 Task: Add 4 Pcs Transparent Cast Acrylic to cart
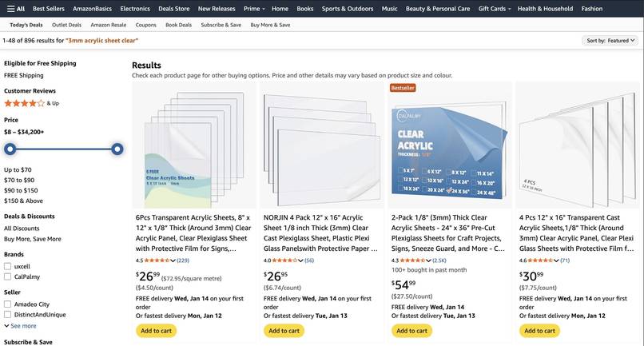(539, 331)
